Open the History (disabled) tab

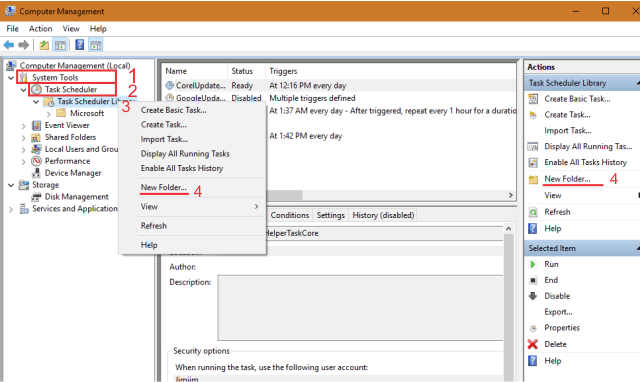click(383, 215)
